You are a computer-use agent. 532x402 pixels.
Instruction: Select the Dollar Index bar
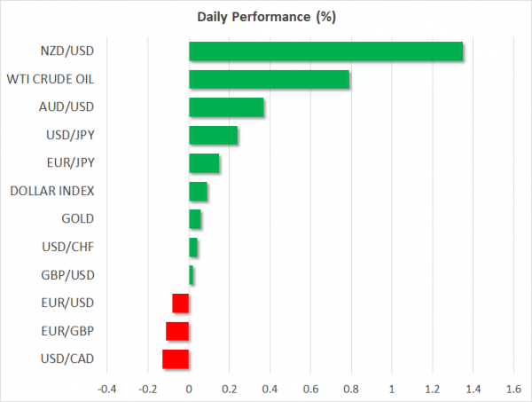[x=198, y=192]
